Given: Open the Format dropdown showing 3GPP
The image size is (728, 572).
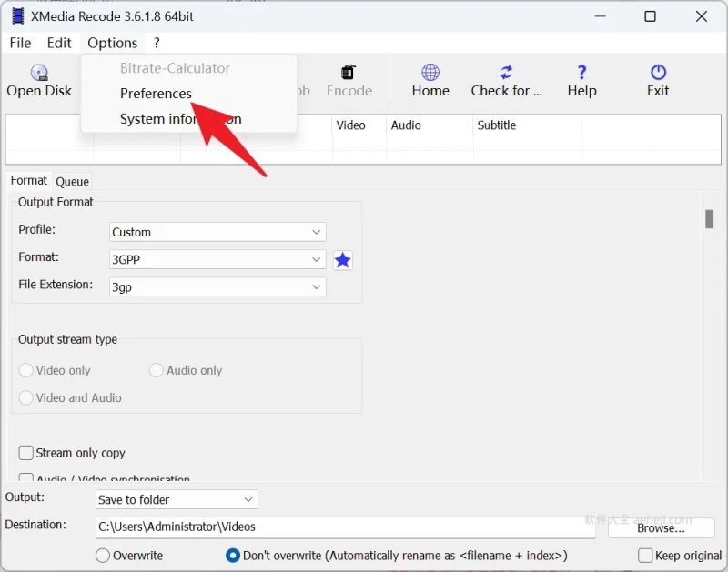Looking at the screenshot, I should pyautogui.click(x=217, y=259).
